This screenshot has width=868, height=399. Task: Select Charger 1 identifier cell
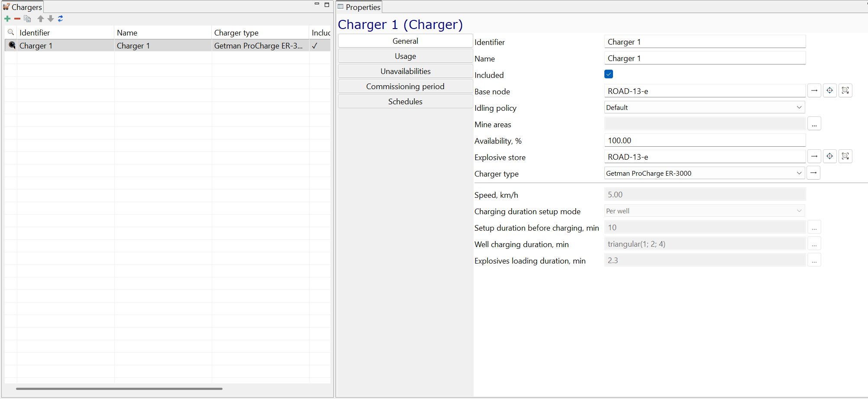(x=66, y=45)
